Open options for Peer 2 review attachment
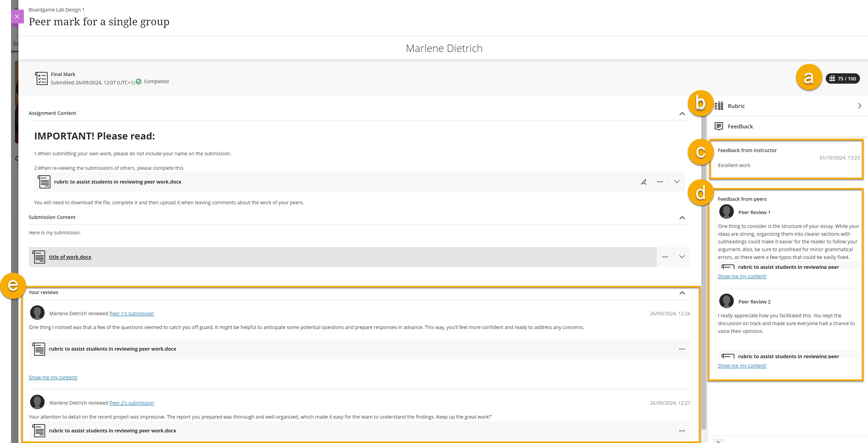 coord(682,431)
